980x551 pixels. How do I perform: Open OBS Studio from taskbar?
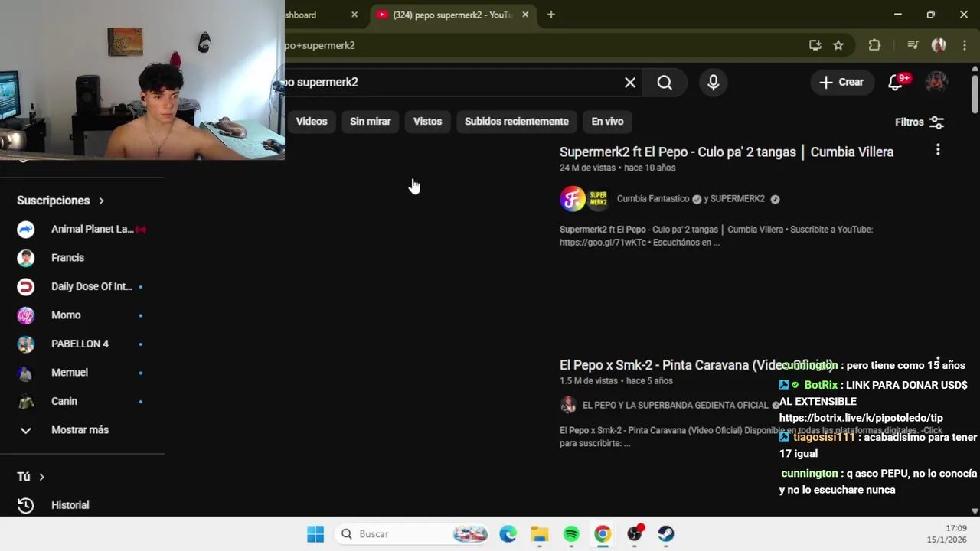coord(635,534)
